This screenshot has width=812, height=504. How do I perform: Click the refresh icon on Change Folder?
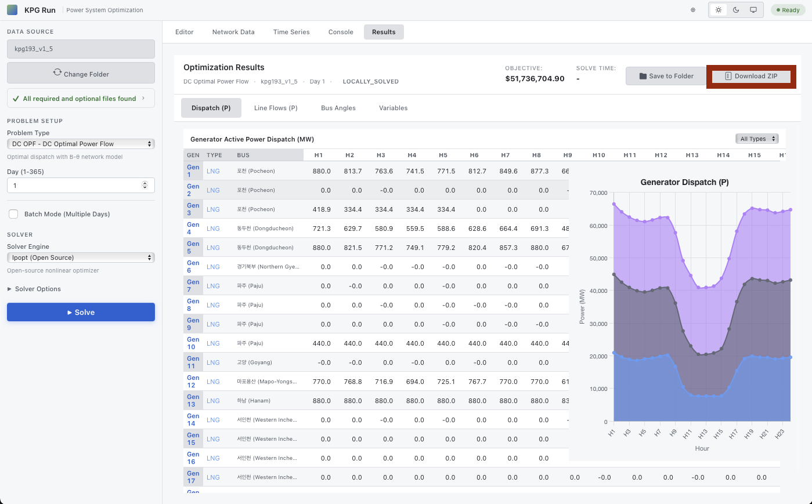(57, 72)
